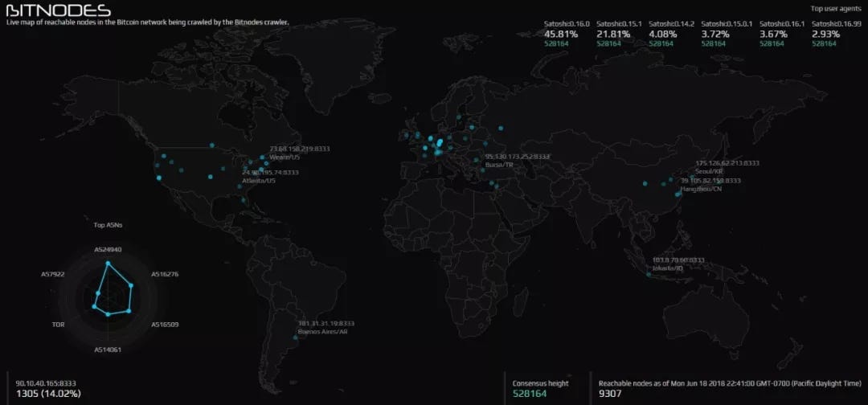Click the Hangzhou/CN node label

point(702,189)
